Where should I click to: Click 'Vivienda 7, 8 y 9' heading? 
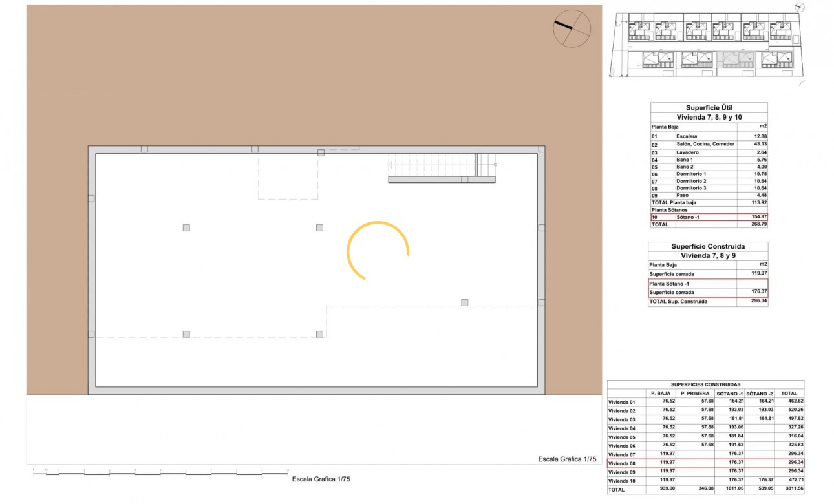(708, 256)
